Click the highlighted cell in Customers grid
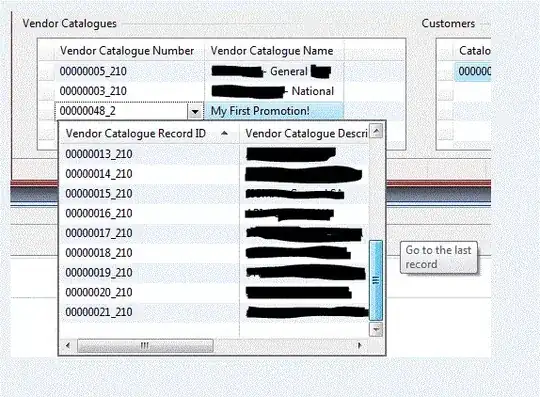 pos(472,72)
